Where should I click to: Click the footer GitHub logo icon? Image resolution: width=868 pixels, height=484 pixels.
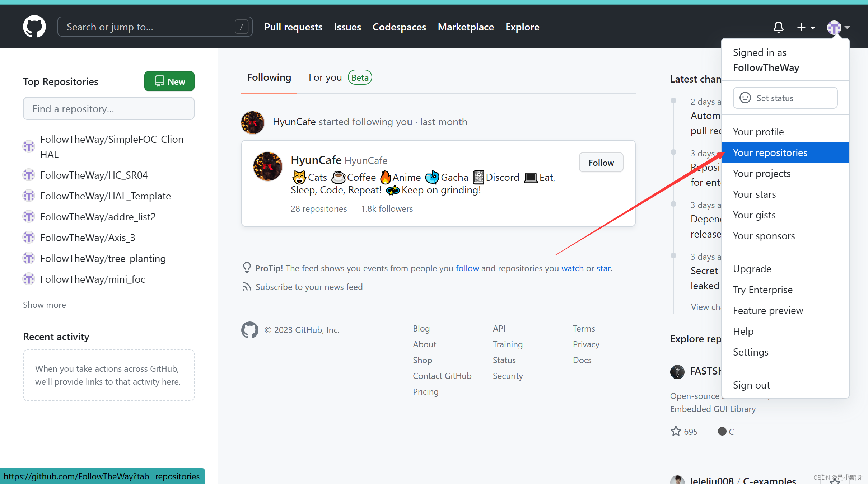tap(250, 330)
